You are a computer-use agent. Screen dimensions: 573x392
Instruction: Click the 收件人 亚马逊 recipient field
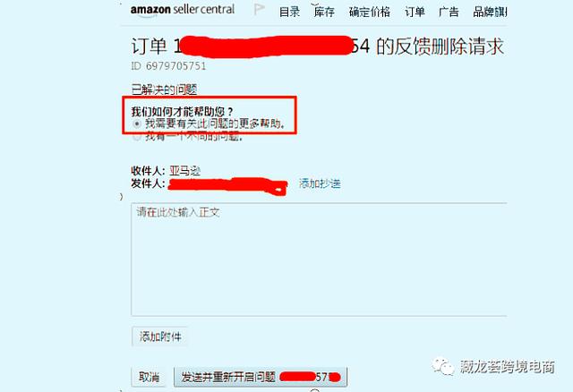(166, 171)
